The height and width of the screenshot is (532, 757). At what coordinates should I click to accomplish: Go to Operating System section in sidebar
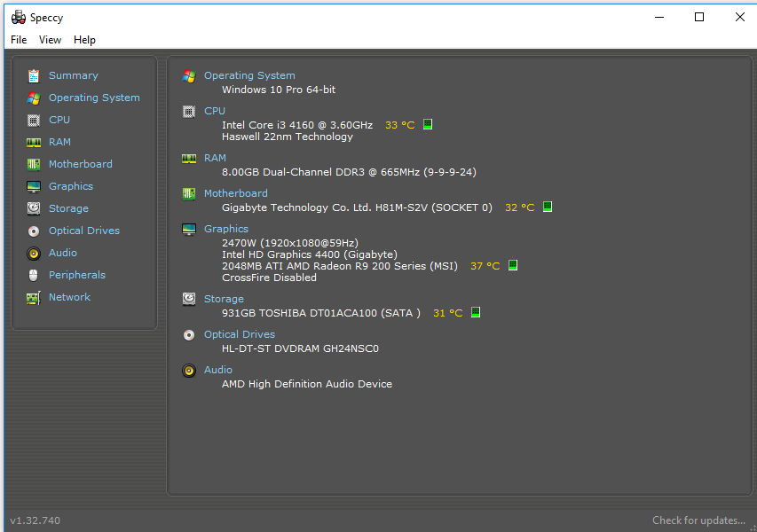pos(94,98)
